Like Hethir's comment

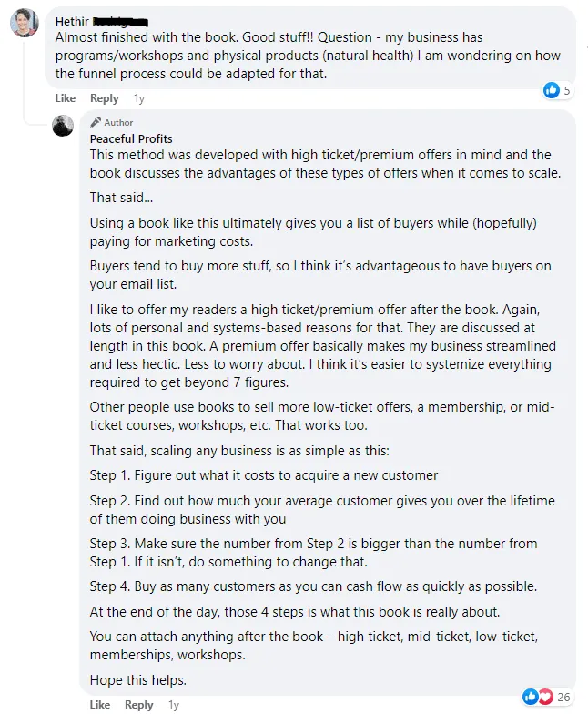(x=66, y=98)
